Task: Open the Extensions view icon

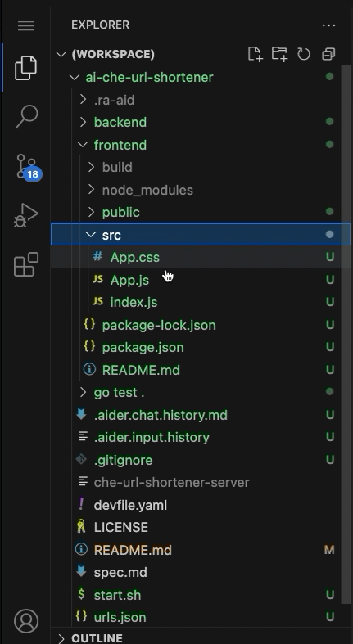Action: (x=26, y=264)
